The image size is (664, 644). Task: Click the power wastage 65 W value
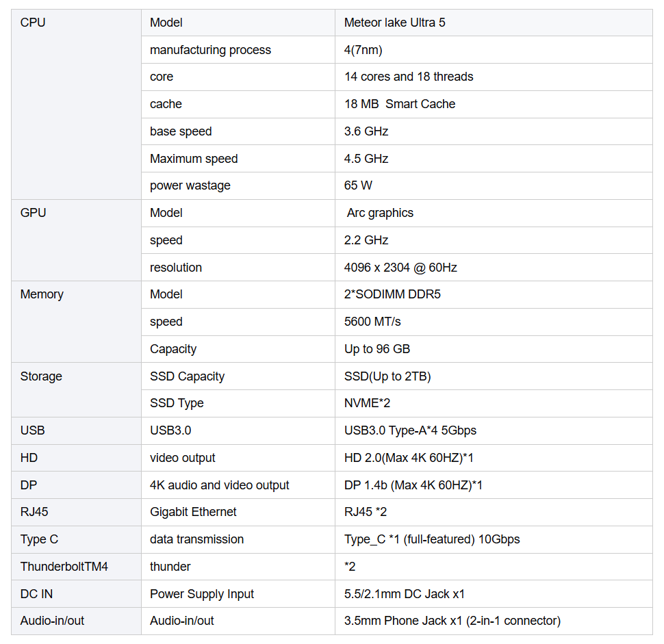click(x=358, y=185)
